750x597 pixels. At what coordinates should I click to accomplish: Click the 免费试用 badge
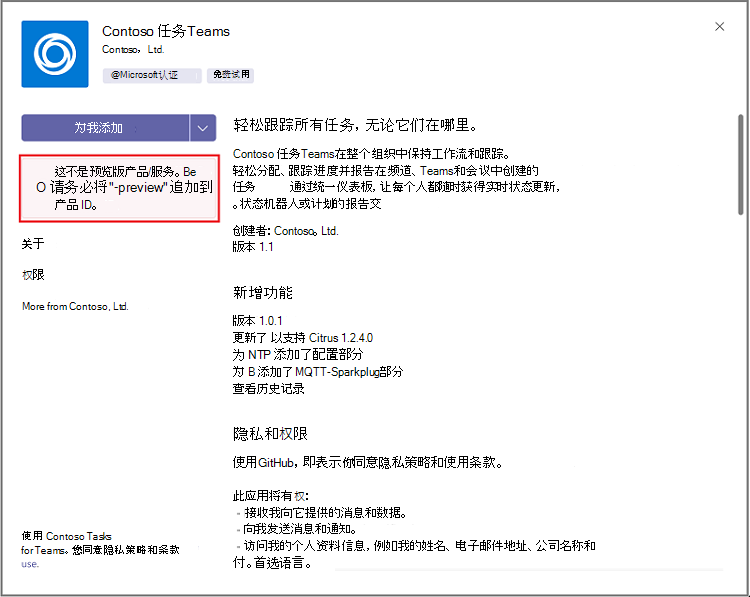(x=231, y=75)
